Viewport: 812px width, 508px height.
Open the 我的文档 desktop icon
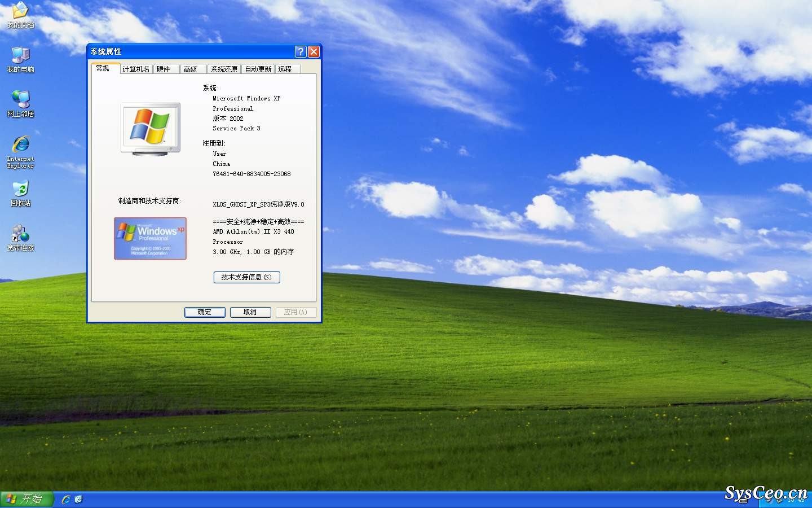tap(20, 14)
